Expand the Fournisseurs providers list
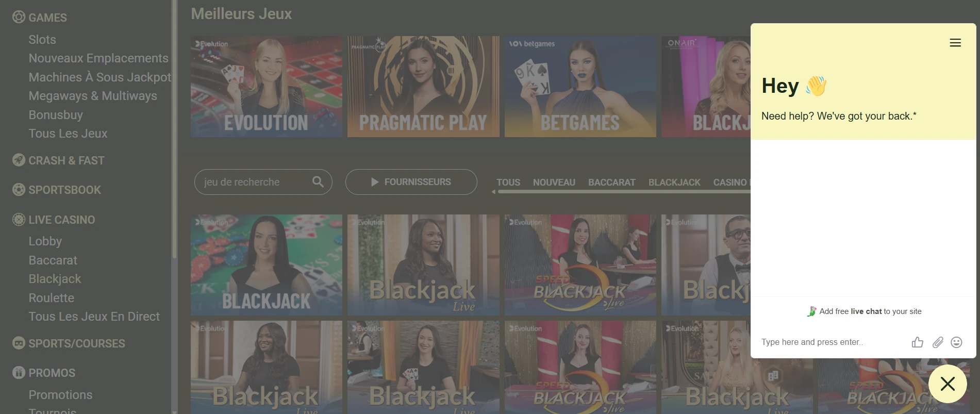Screen dimensions: 980x414 click(411, 182)
